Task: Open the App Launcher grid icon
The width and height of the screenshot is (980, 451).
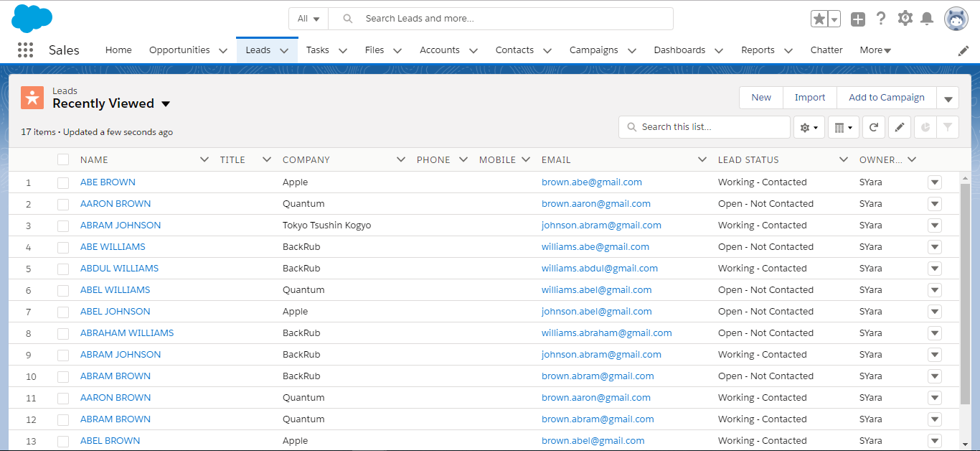Action: coord(25,50)
